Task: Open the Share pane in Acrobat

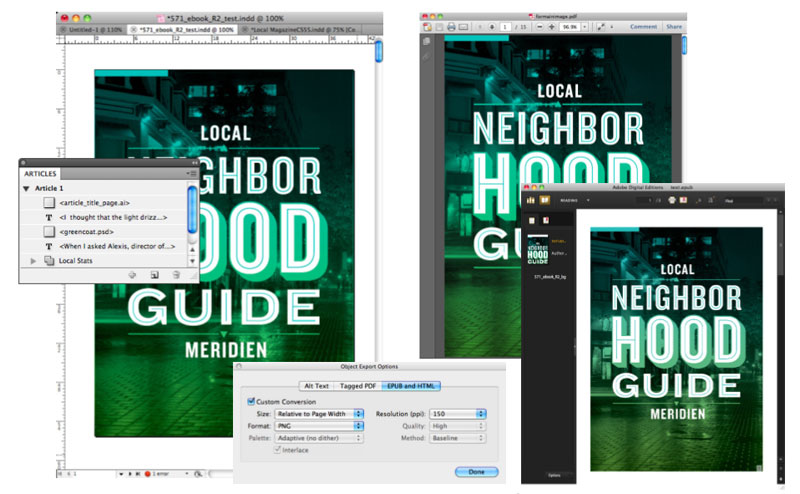Action: coord(674,27)
